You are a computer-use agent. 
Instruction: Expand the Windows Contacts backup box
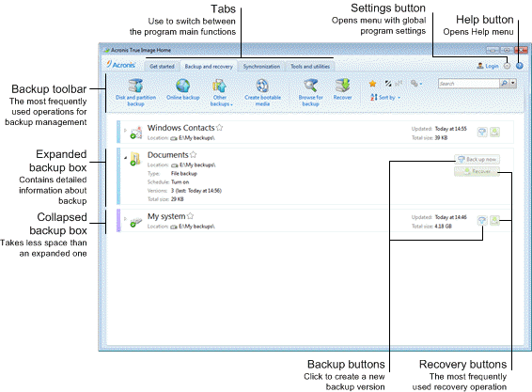(x=125, y=131)
